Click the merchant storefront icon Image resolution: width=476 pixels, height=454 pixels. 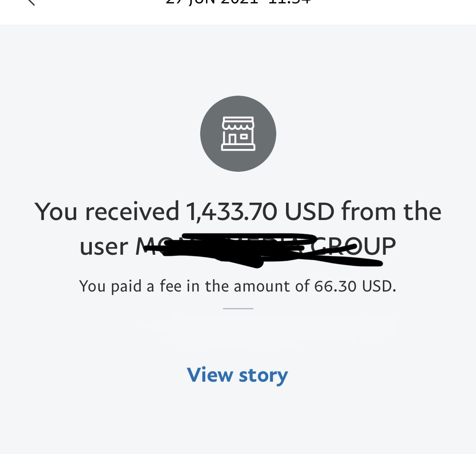point(238,134)
